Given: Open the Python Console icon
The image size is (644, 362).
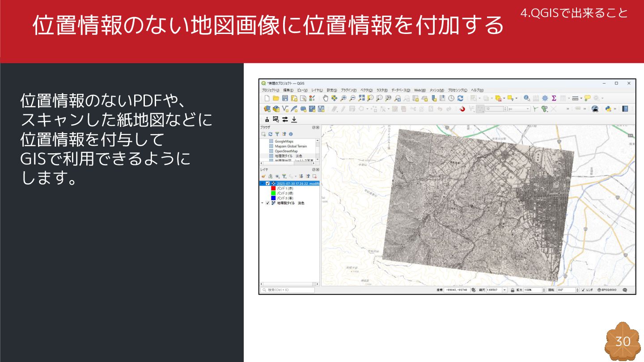Looking at the screenshot, I should point(608,109).
